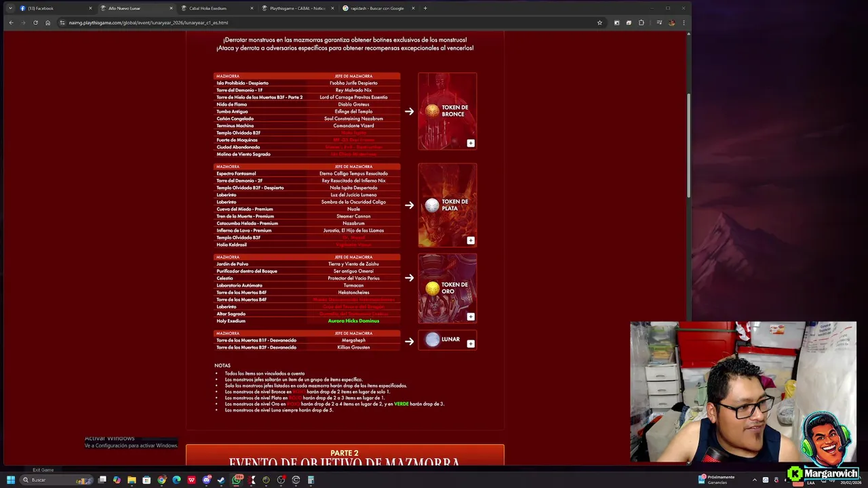Open the tab search dropdown in Chrome
The image size is (868, 488).
[x=10, y=8]
